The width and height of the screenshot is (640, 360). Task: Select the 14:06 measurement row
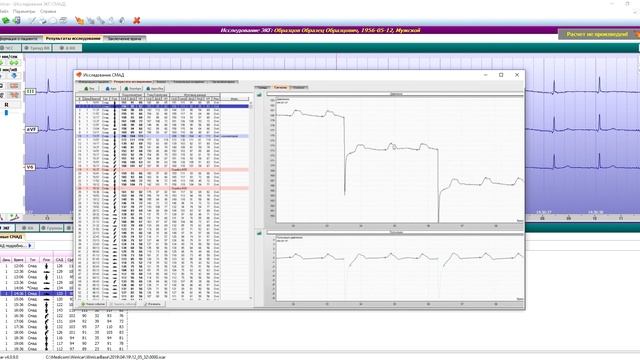tap(37, 288)
